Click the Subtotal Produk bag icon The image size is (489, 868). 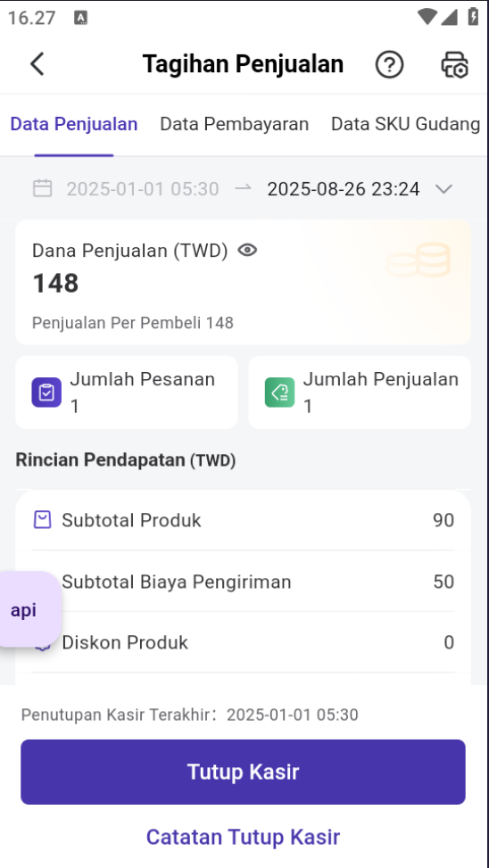[x=43, y=520]
